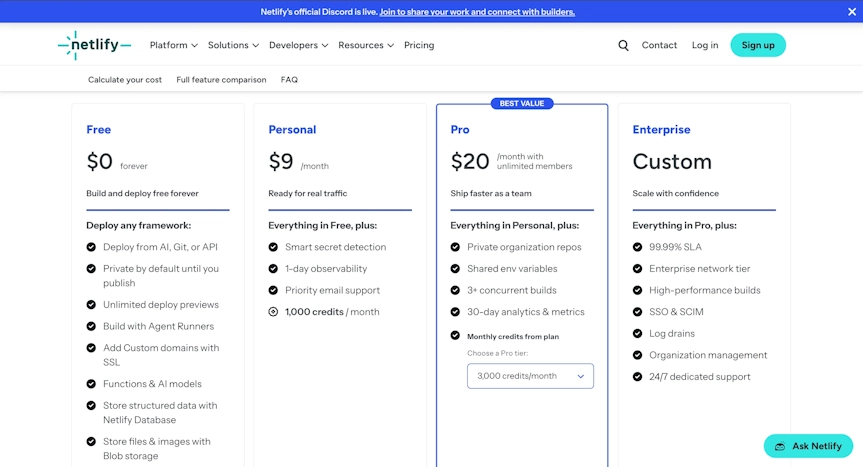This screenshot has height=467, width=863.
Task: Click 'Scale with confidence' tagline
Action: point(675,194)
